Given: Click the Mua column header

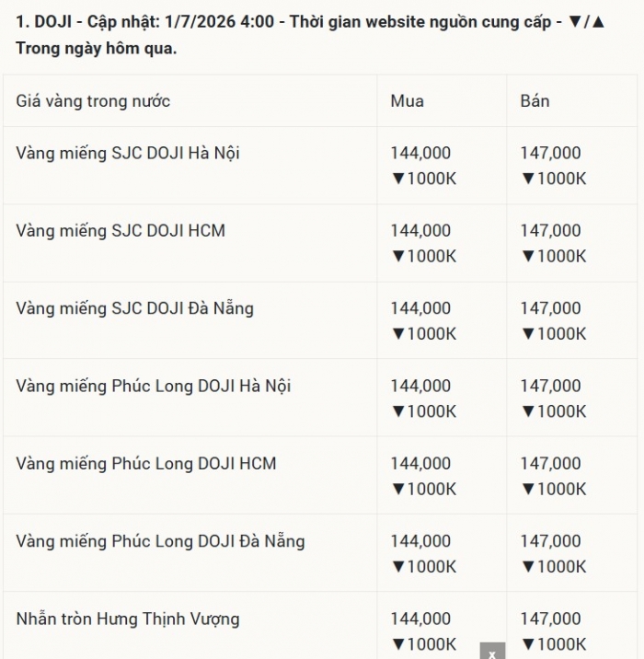Looking at the screenshot, I should [407, 101].
